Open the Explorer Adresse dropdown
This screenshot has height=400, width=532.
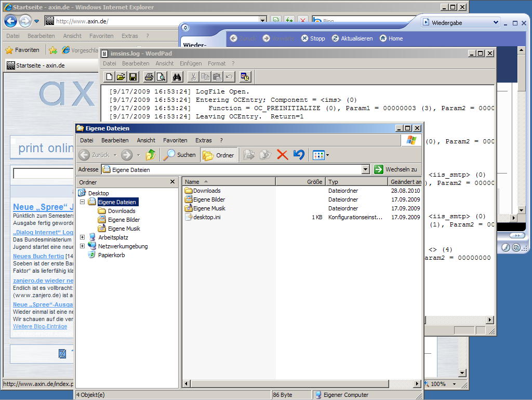pyautogui.click(x=365, y=169)
